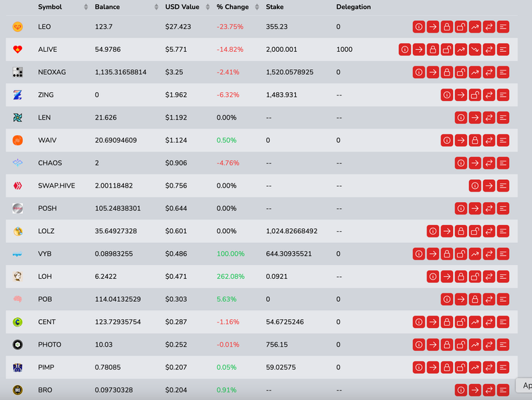Delegate VYB via the trend-up icon
The image size is (532, 400).
coord(475,254)
